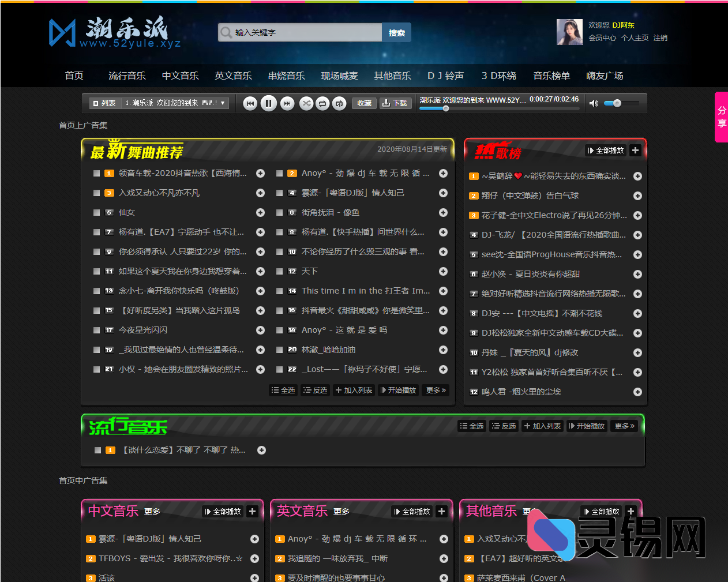Image resolution: width=728 pixels, height=582 pixels.
Task: Click plus icon in 热歌榜 header
Action: coord(635,151)
